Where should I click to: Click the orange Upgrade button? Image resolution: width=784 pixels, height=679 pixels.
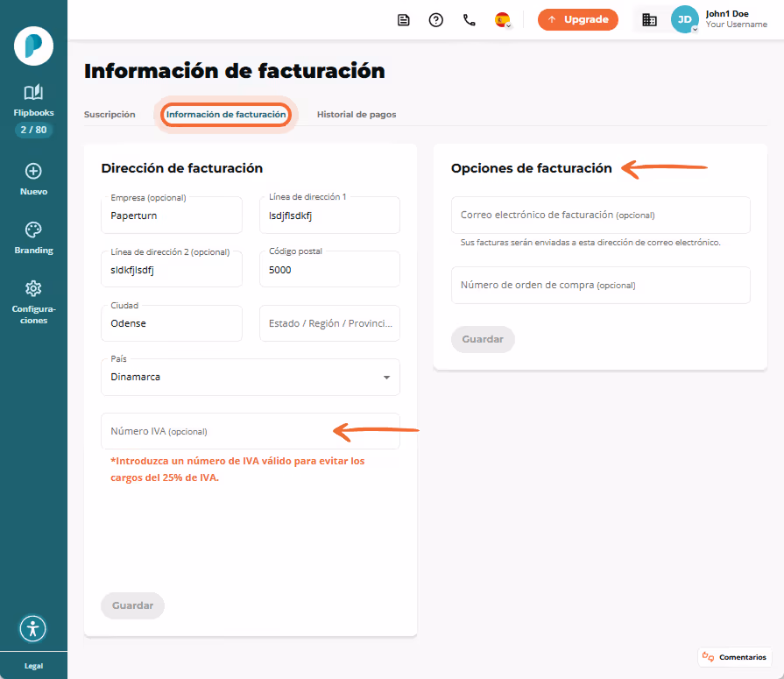pos(578,19)
